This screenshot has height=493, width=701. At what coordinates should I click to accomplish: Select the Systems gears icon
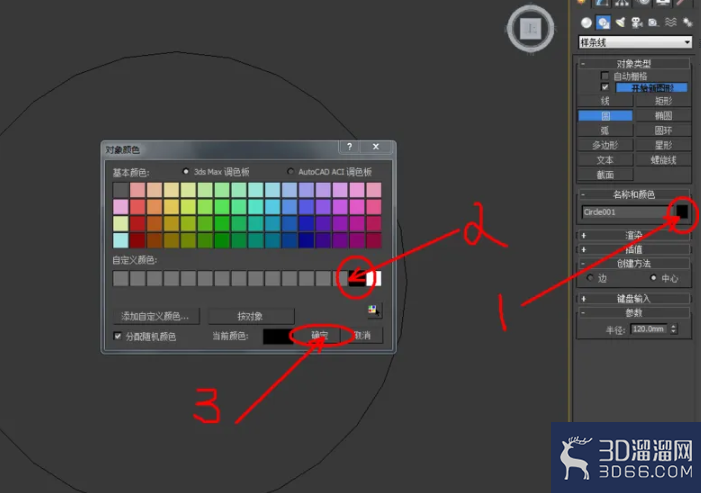[687, 22]
